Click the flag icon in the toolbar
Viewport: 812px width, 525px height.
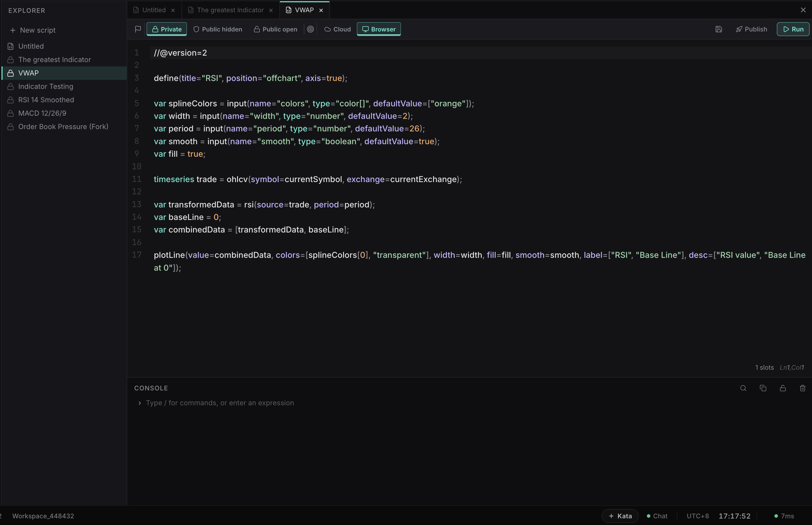tap(138, 29)
